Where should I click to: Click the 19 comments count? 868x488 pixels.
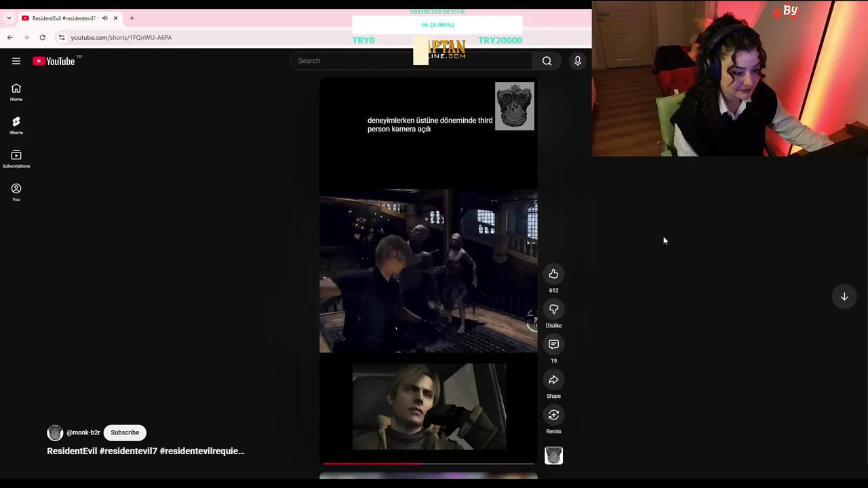coord(553,361)
